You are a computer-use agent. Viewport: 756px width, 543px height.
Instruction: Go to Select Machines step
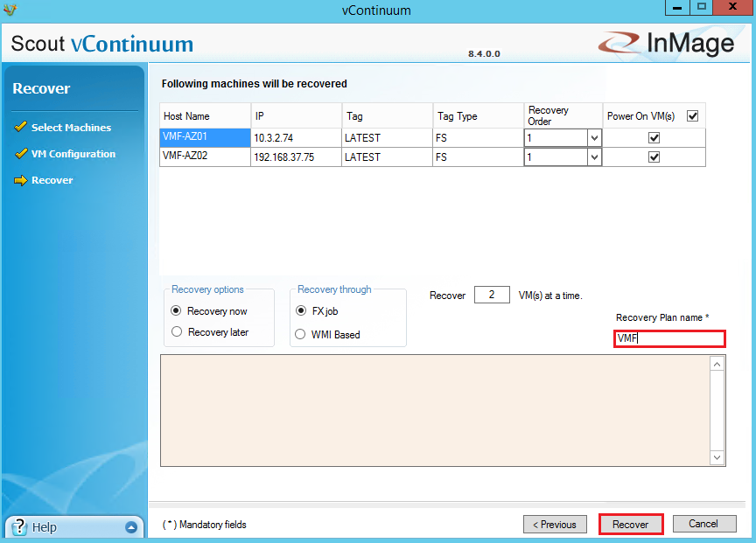pos(71,128)
